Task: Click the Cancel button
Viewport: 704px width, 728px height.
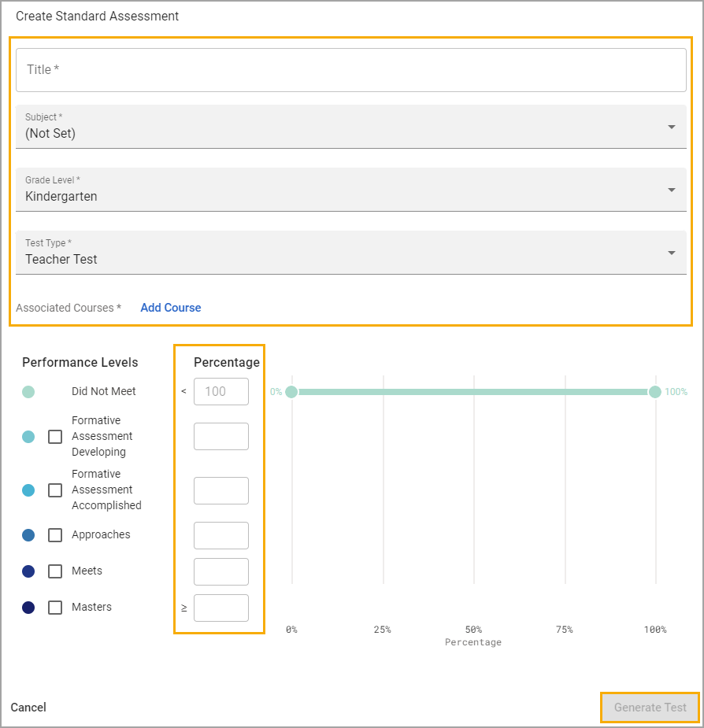Action: tap(28, 708)
